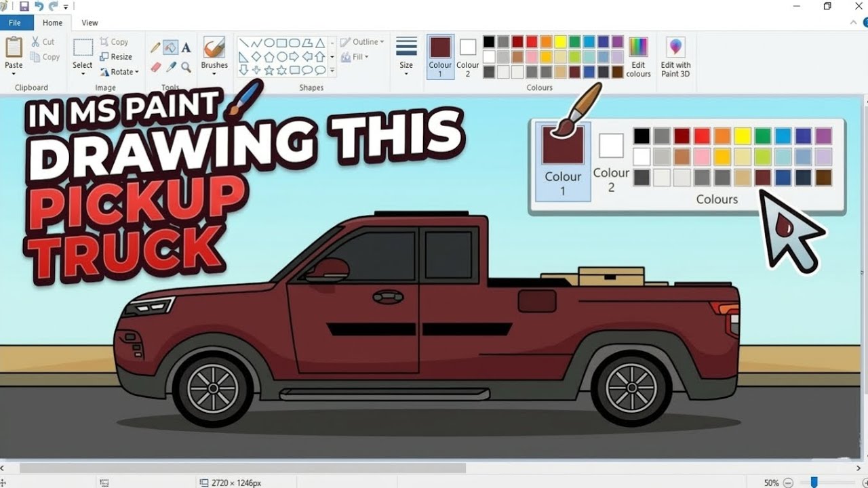
Task: Switch to the View tab
Action: pyautogui.click(x=90, y=22)
